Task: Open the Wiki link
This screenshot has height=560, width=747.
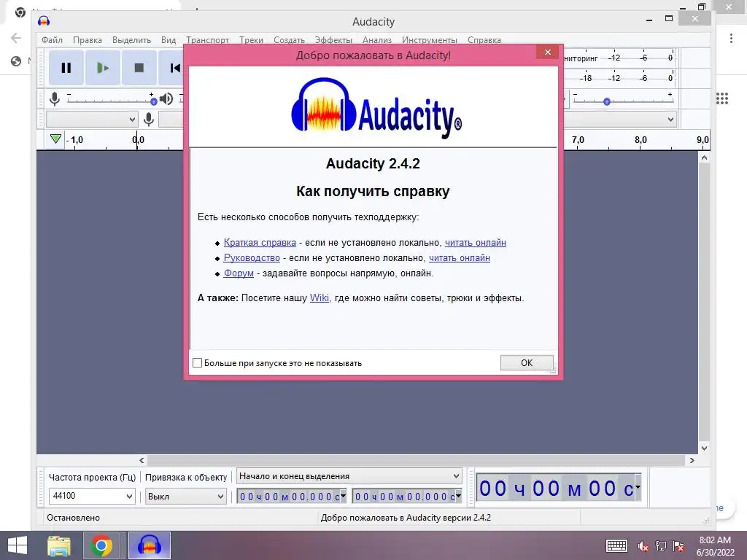Action: [x=320, y=298]
